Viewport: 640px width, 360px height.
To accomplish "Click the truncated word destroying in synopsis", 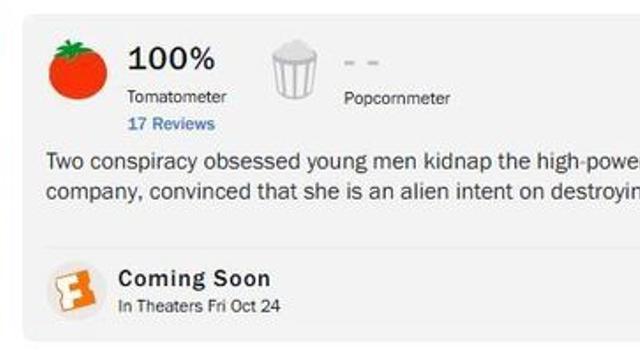I will tap(595, 192).
